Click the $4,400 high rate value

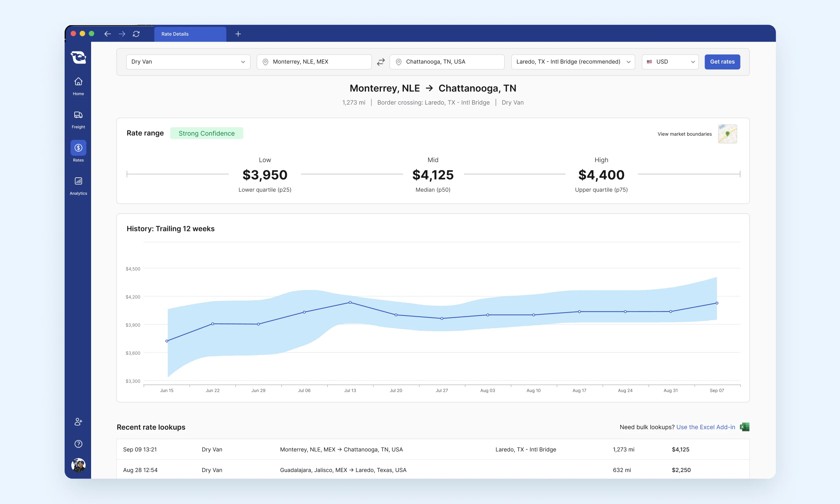[601, 175]
